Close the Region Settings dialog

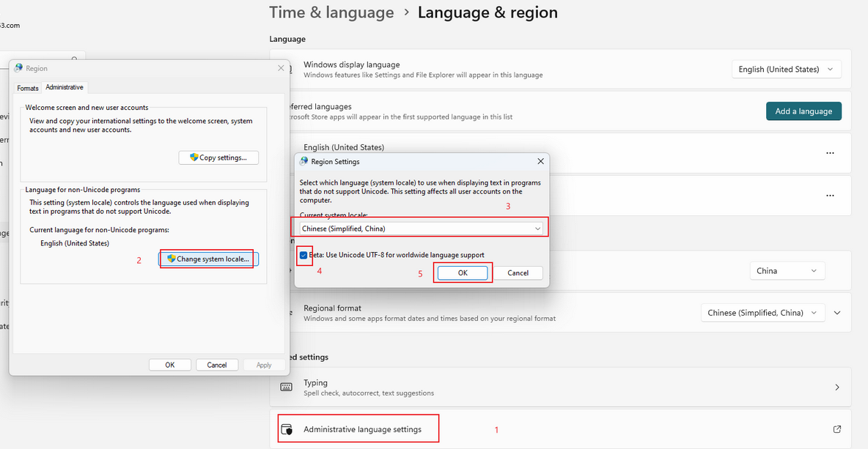540,161
